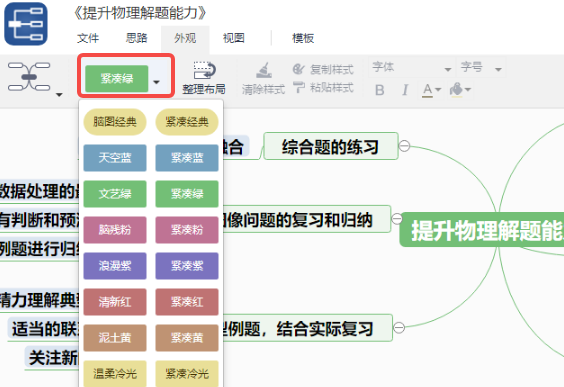Select the 紧凑红 theme
This screenshot has width=564, height=387.
pyautogui.click(x=187, y=302)
